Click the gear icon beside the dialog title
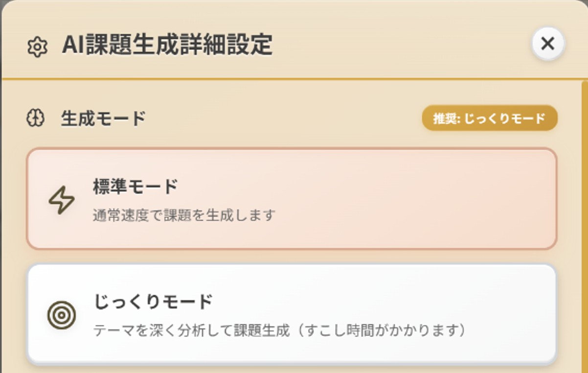588x373 pixels. pos(37,47)
